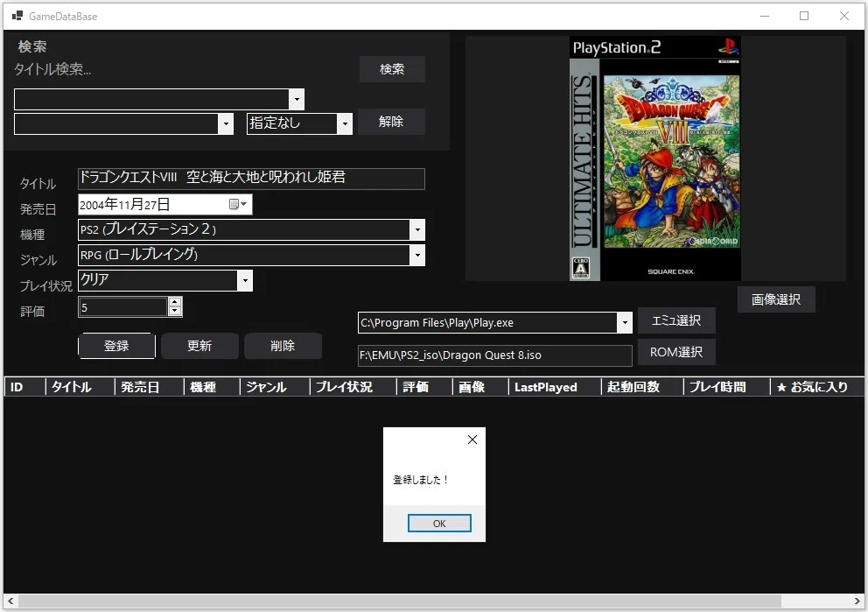This screenshot has height=612, width=868.
Task: Sort by the プレイ時間 column header
Action: click(x=726, y=387)
